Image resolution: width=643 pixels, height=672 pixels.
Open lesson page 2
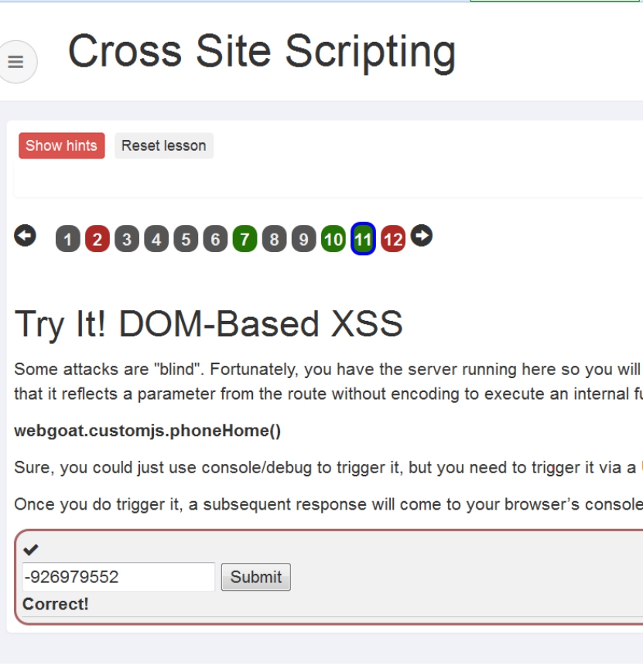pyautogui.click(x=97, y=239)
